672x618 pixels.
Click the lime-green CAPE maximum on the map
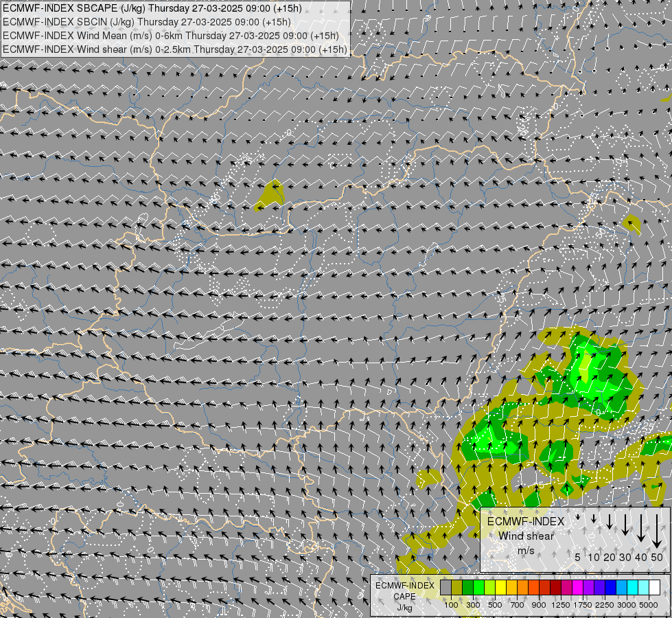[586, 367]
